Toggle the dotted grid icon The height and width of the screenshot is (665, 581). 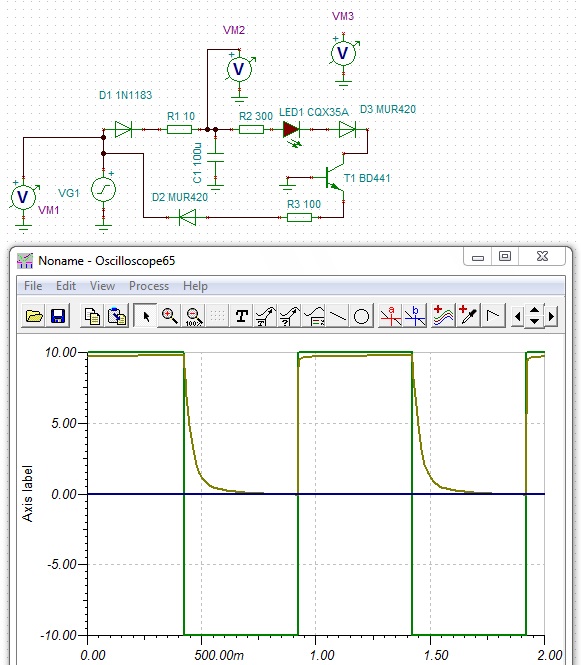point(217,316)
